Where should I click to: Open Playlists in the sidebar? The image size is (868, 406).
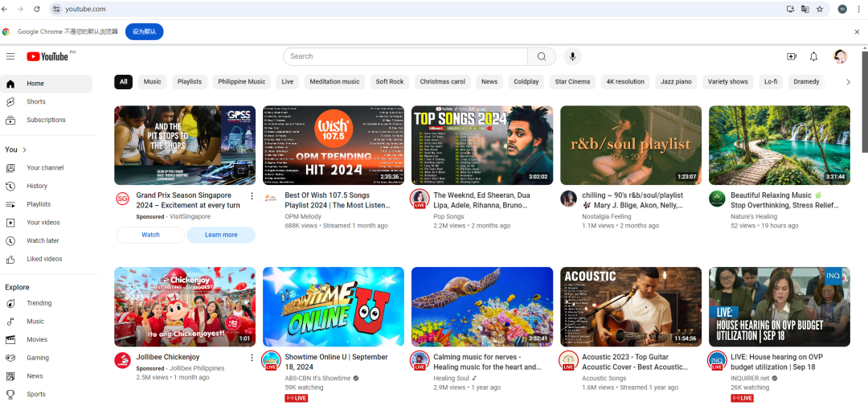coord(47,204)
